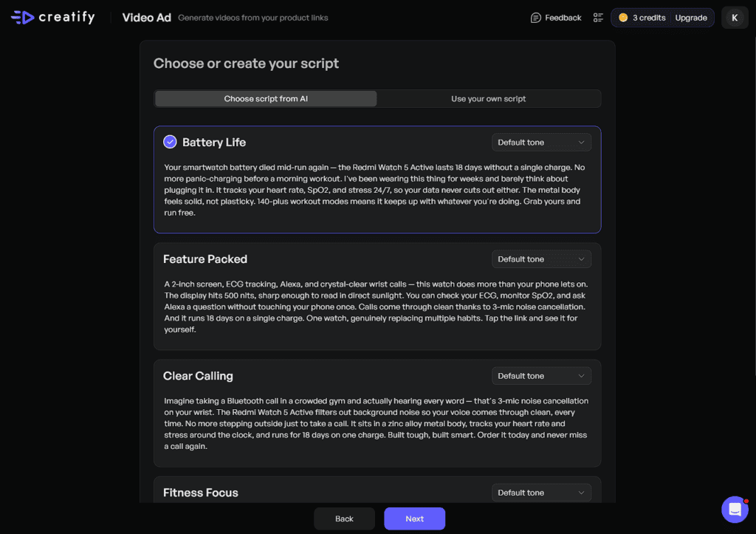Image resolution: width=756 pixels, height=534 pixels.
Task: Click the Feature Packed script paragraph
Action: pyautogui.click(x=376, y=307)
